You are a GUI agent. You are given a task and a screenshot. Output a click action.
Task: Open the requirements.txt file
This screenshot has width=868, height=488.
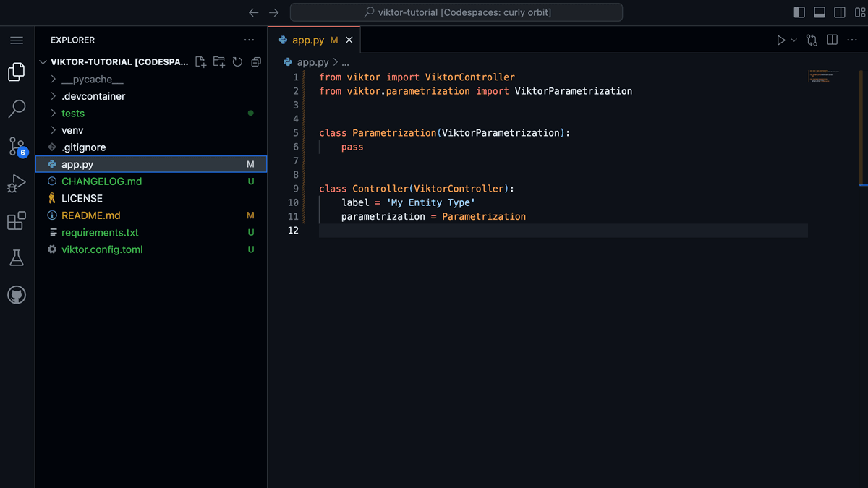coord(100,232)
